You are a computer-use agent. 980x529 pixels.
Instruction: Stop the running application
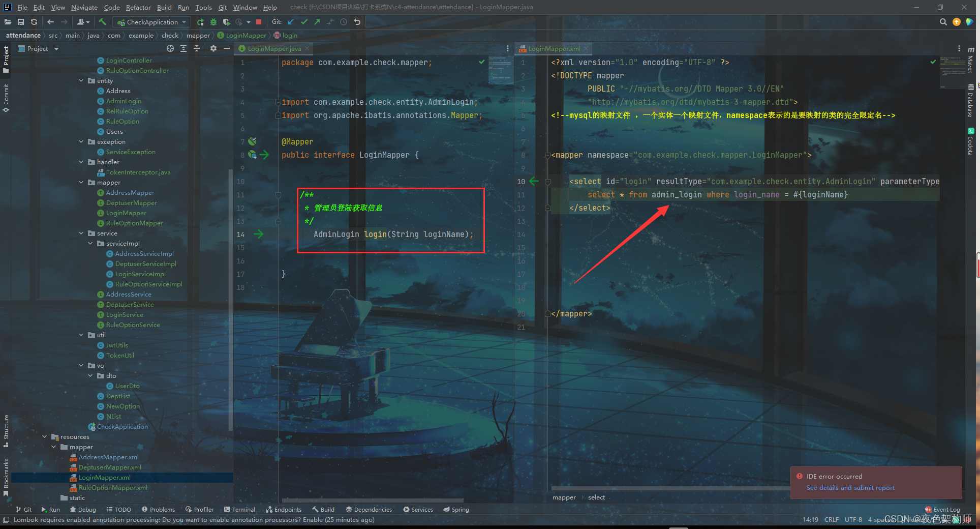(x=259, y=22)
